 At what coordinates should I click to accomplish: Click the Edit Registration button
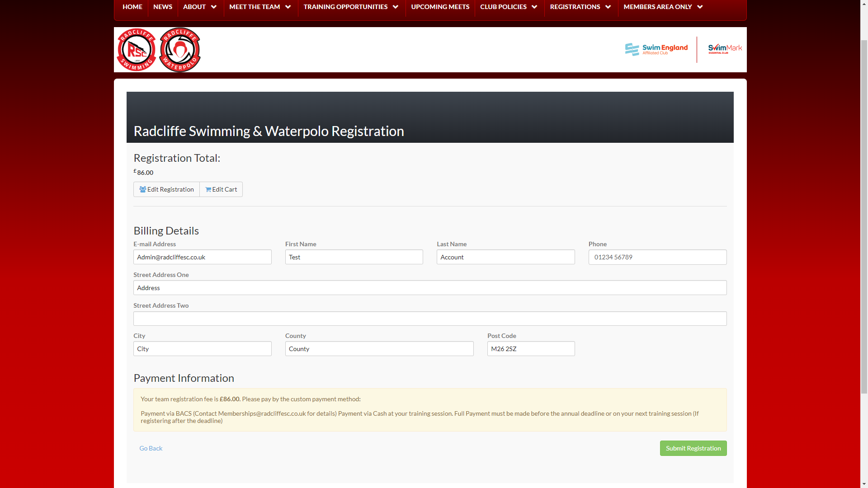(x=166, y=189)
